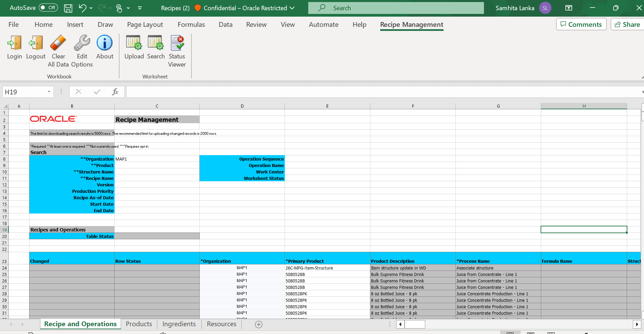Open the Page Layout tab
Screen dimensions: 644x334
tap(145, 24)
